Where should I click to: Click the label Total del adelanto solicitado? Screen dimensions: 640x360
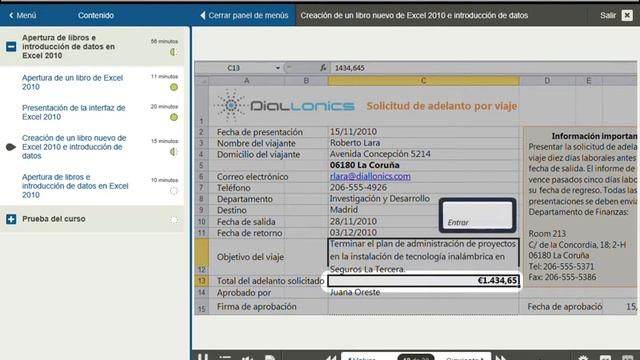point(270,281)
